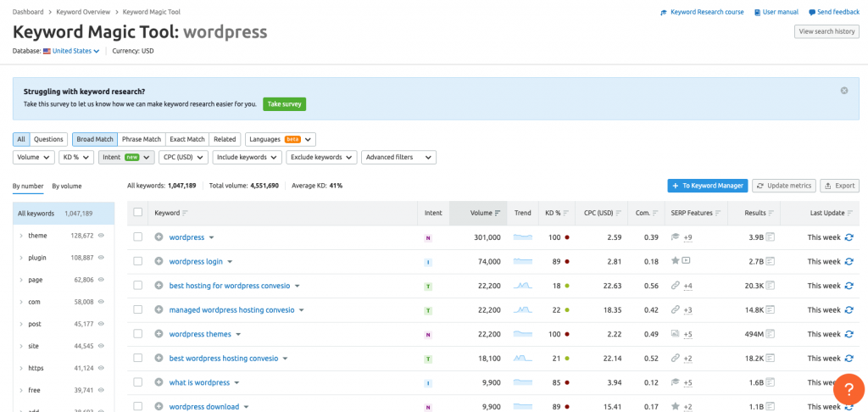Sort by Last Update column sort icon
Viewport: 868px width, 412px height.
coord(850,213)
